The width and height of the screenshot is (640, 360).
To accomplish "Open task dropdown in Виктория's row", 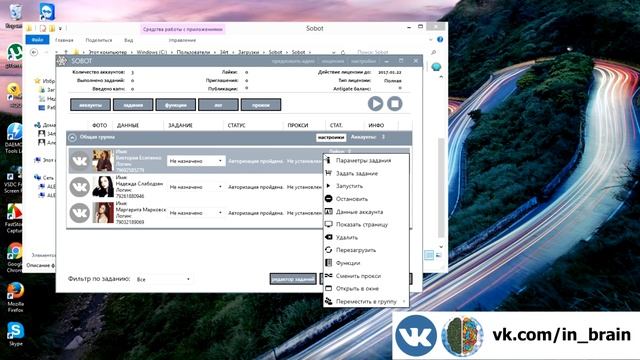I will (196, 161).
